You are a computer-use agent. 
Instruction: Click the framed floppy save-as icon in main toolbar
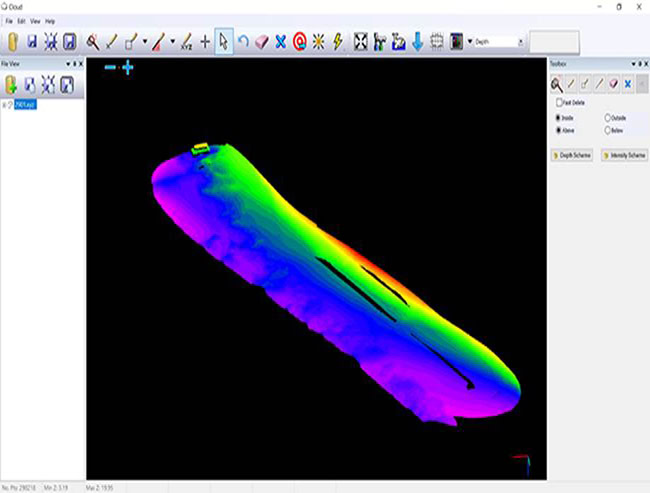(69, 42)
